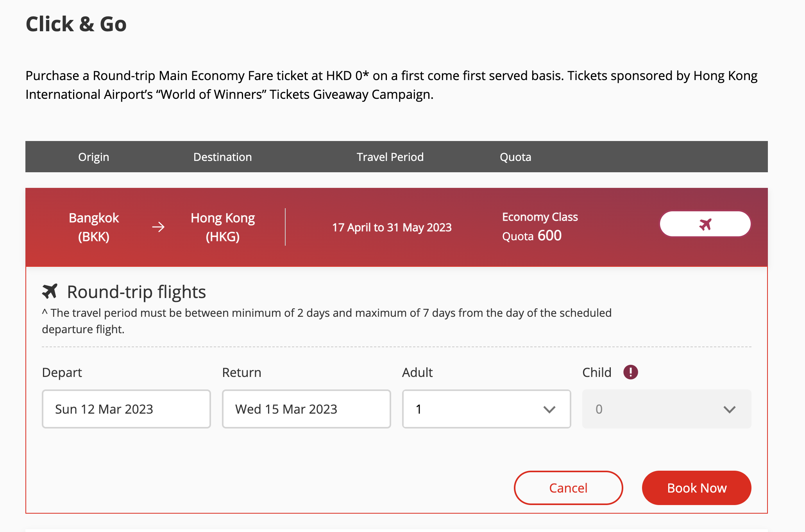Screen dimensions: 805x532
Task: Click the airplane icon beside Round-trip flights
Action: 50,291
